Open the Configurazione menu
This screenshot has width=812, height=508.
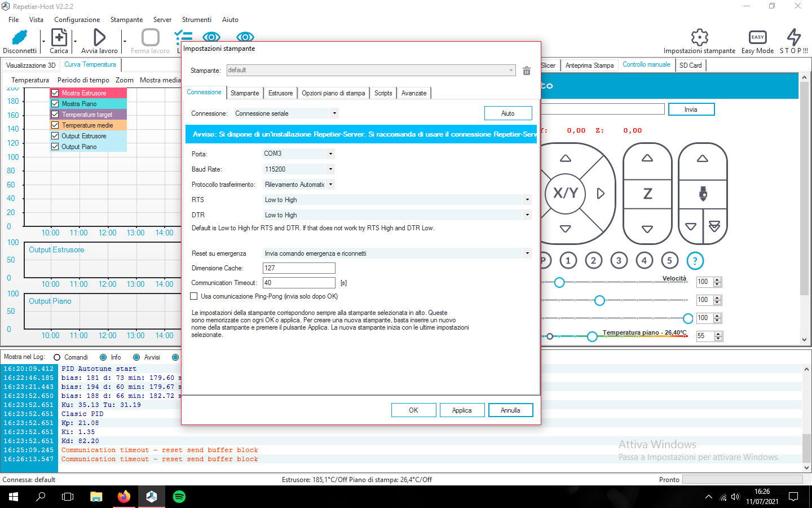point(77,20)
